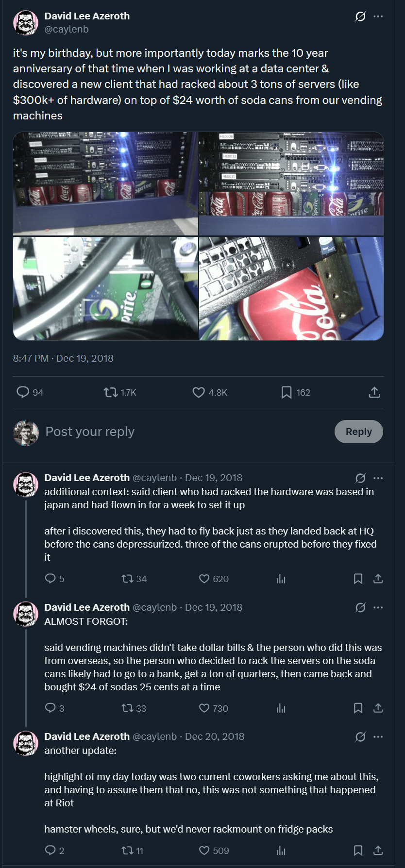Screen dimensions: 405x868
Task: Open the more options menu on main tweet
Action: click(x=378, y=17)
